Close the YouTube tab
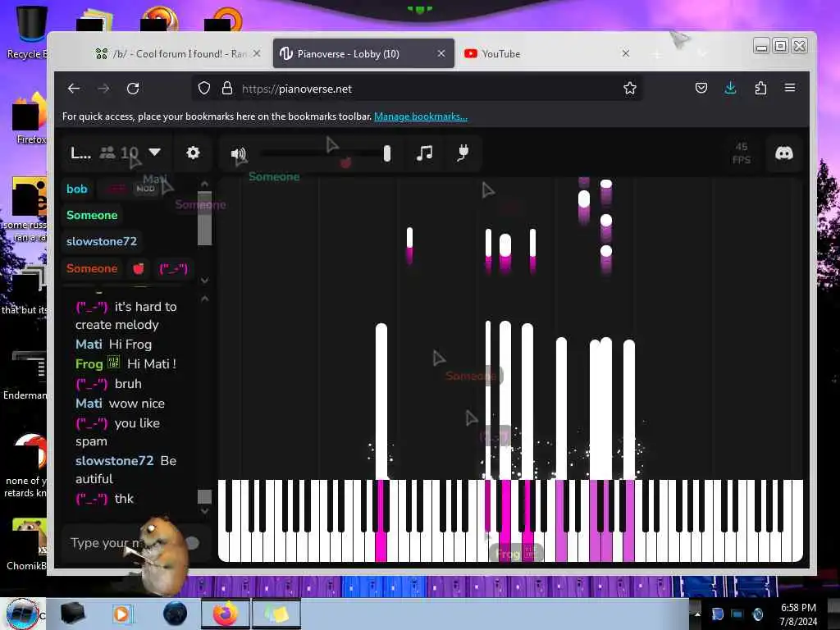Screen dimensions: 840x630 (626, 53)
